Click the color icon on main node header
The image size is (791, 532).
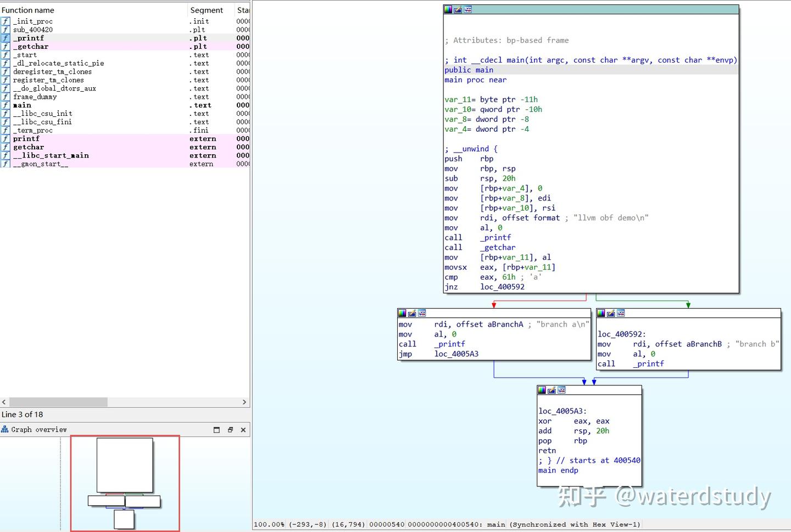(448, 9)
